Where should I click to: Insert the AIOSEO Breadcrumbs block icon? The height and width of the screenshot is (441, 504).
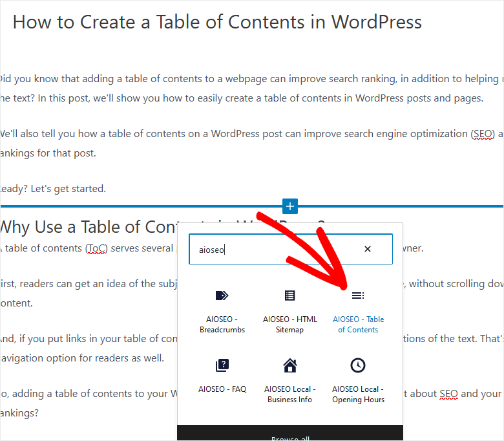(x=222, y=296)
